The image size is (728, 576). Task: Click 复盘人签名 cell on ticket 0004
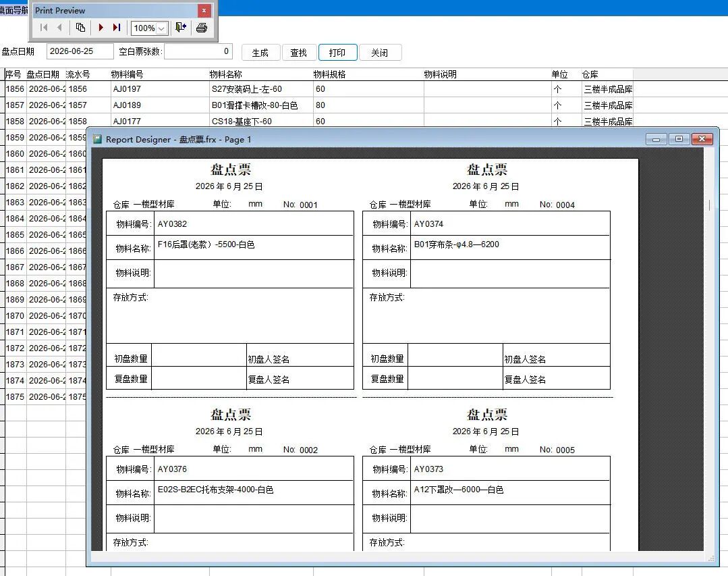pyautogui.click(x=556, y=379)
